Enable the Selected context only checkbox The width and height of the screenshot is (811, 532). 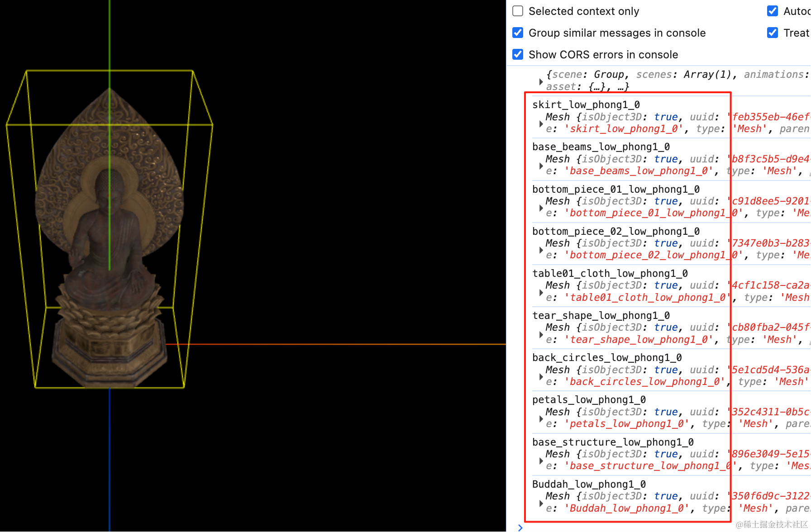click(518, 11)
